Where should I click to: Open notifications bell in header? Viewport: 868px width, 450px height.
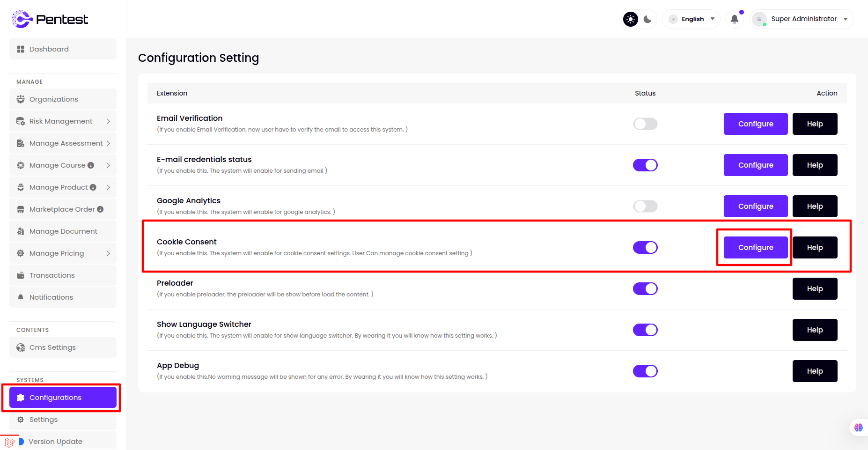click(735, 19)
